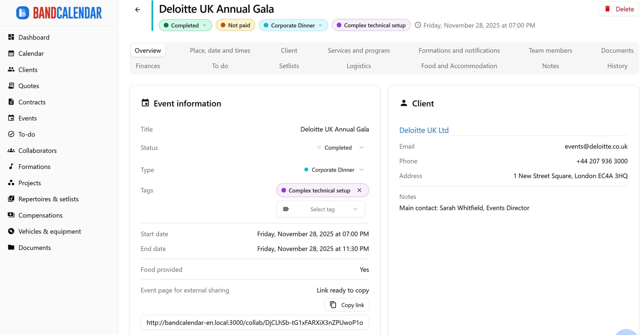Open the To do tab

click(220, 66)
